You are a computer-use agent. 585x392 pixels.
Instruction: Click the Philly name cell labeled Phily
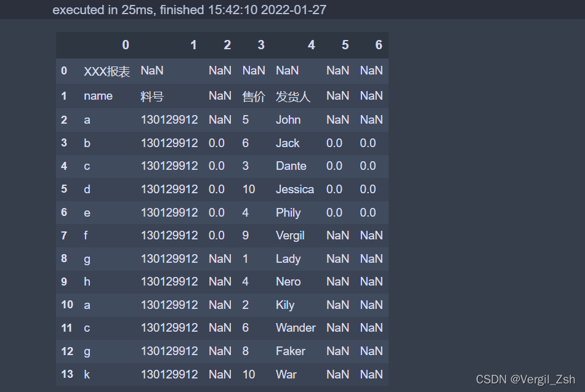tap(288, 212)
